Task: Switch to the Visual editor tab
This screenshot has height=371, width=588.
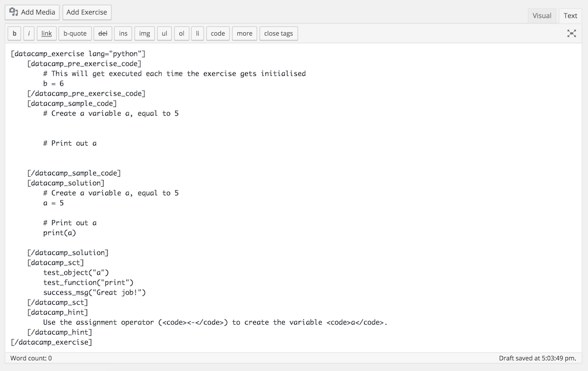Action: pyautogui.click(x=541, y=16)
